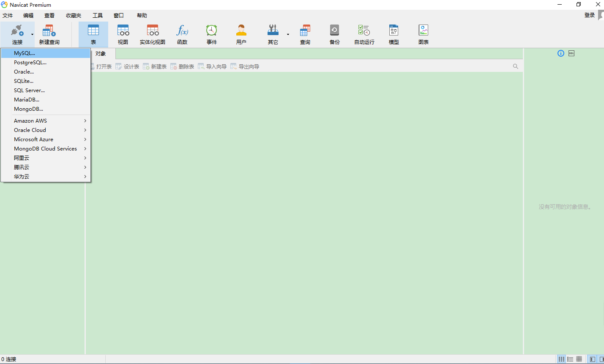The image size is (604, 364).
Task: Show the object information panel icon
Action: coord(561,53)
